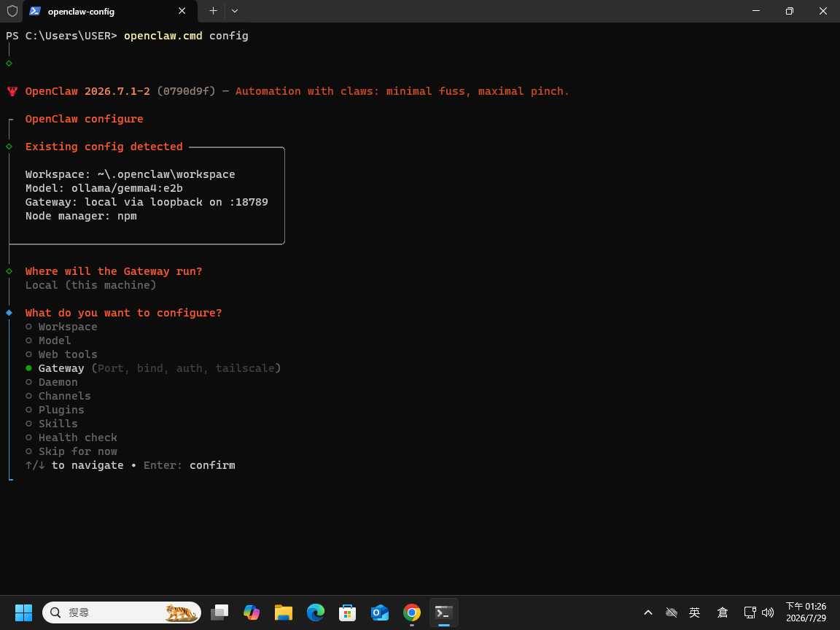Viewport: 840px width, 630px height.
Task: Select the Workspace radio option
Action: point(61,327)
